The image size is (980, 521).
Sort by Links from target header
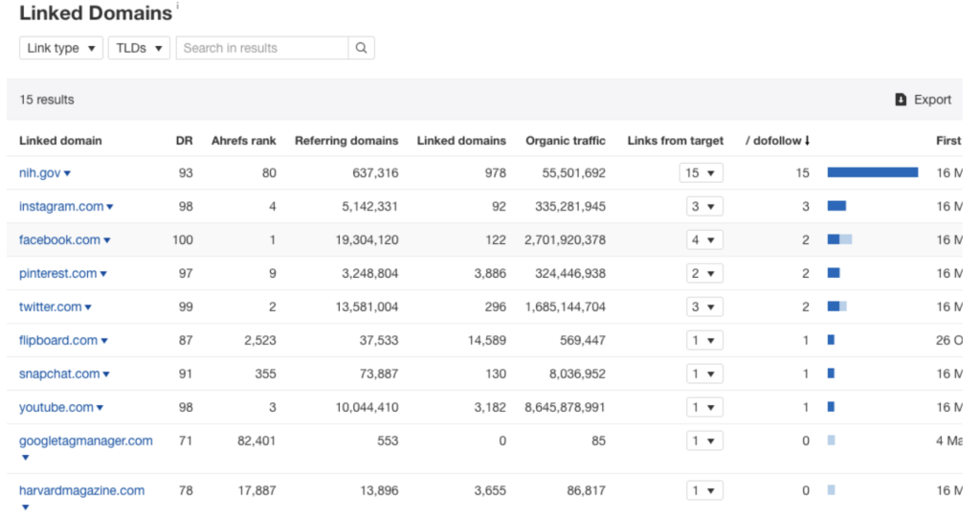pyautogui.click(x=676, y=141)
